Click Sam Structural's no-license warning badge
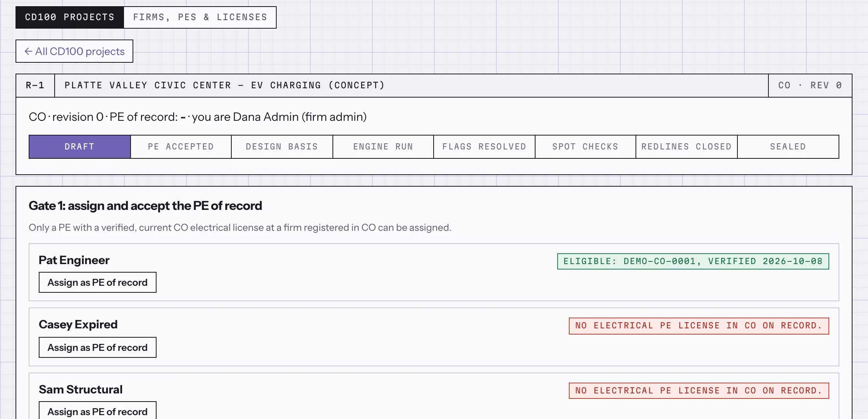This screenshot has height=419, width=868. tap(699, 391)
